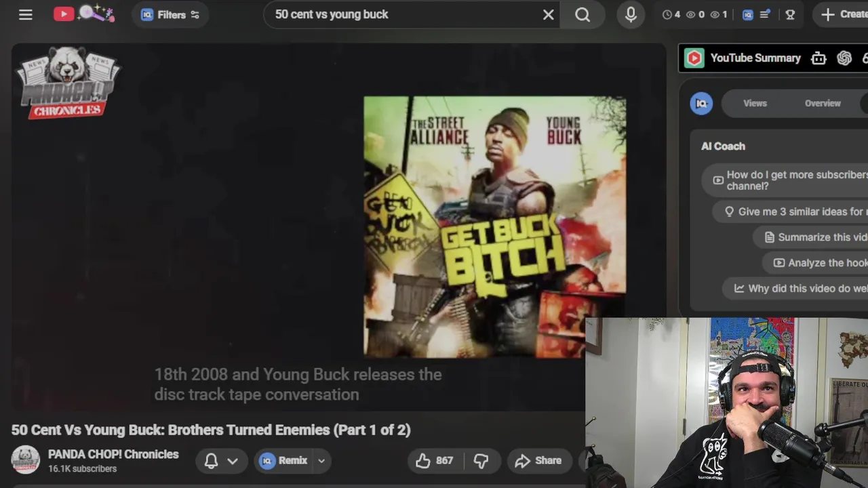868x488 pixels.
Task: Go to YouTube home via logo
Action: [64, 14]
